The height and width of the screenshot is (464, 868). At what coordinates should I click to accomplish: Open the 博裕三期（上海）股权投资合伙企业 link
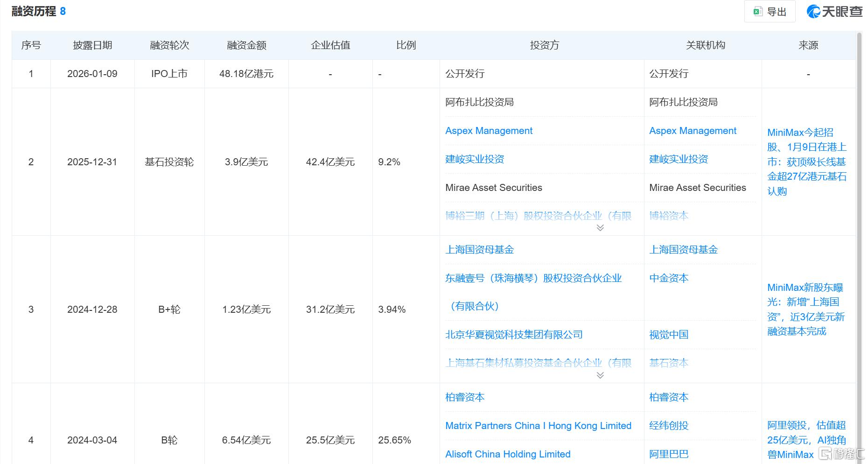[x=538, y=216]
